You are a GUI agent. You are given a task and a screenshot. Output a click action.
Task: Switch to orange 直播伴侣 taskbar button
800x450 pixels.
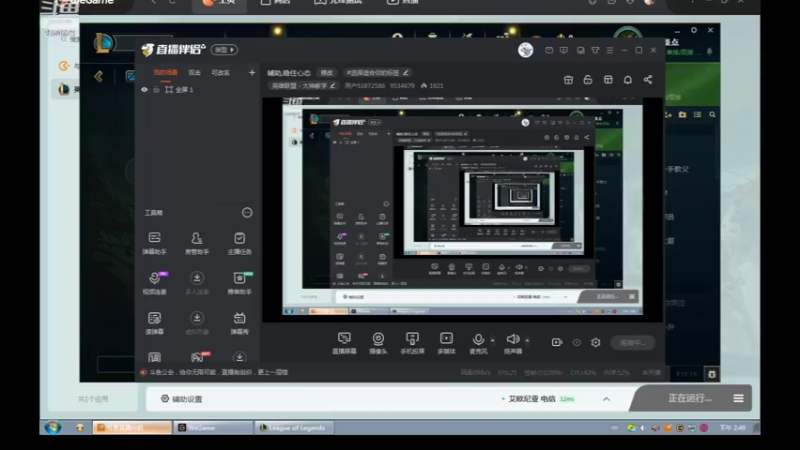coord(132,428)
